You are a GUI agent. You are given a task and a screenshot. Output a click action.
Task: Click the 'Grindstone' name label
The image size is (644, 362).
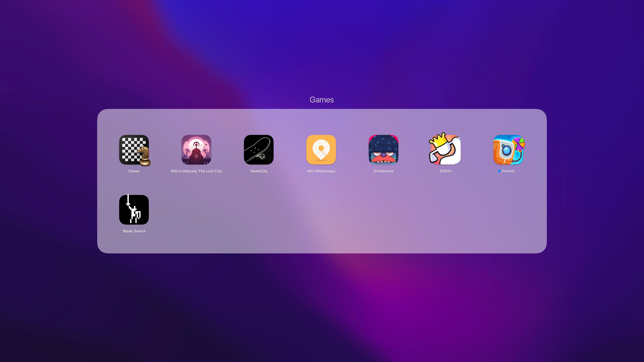[x=383, y=171]
